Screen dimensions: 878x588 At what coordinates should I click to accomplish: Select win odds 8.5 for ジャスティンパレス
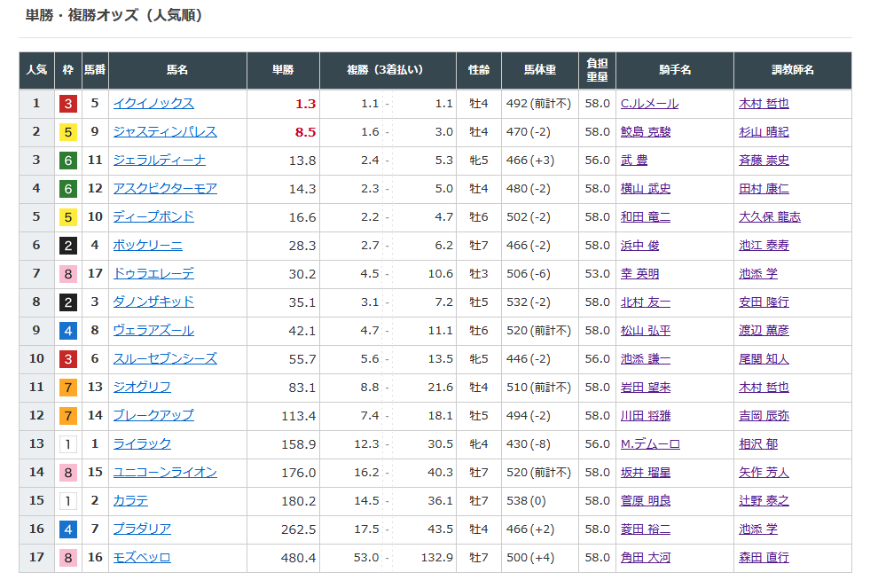pyautogui.click(x=306, y=132)
